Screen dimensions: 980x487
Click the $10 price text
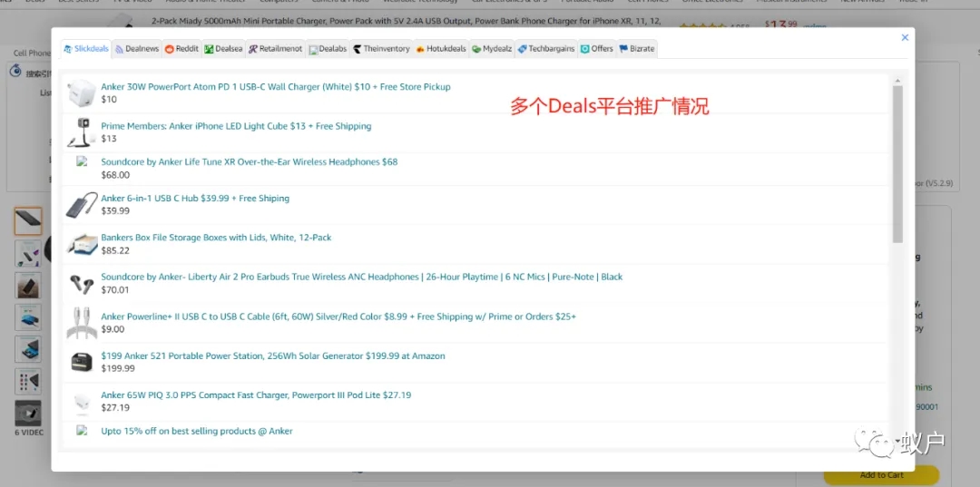coord(109,99)
